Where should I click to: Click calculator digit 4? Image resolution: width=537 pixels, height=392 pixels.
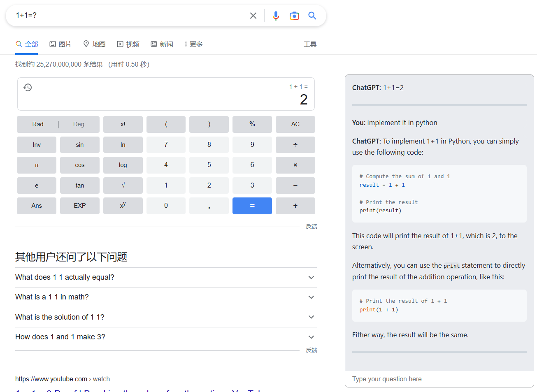pyautogui.click(x=166, y=165)
